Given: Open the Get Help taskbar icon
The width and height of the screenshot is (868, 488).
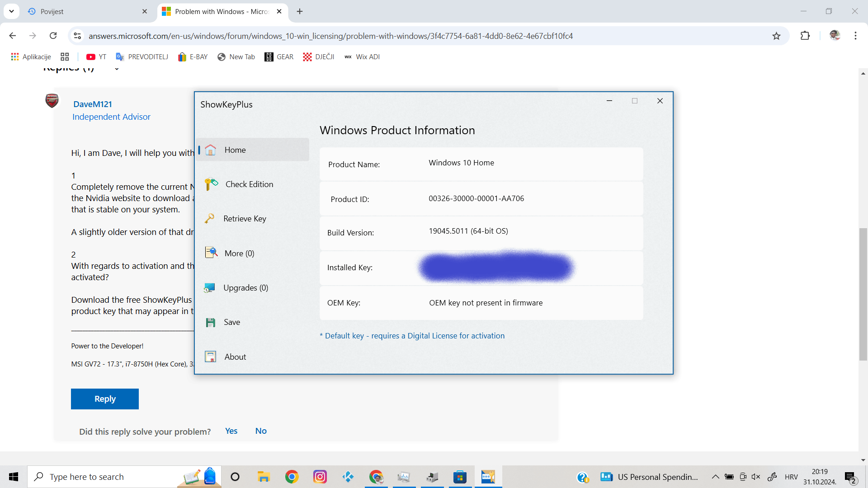Looking at the screenshot, I should click(583, 477).
